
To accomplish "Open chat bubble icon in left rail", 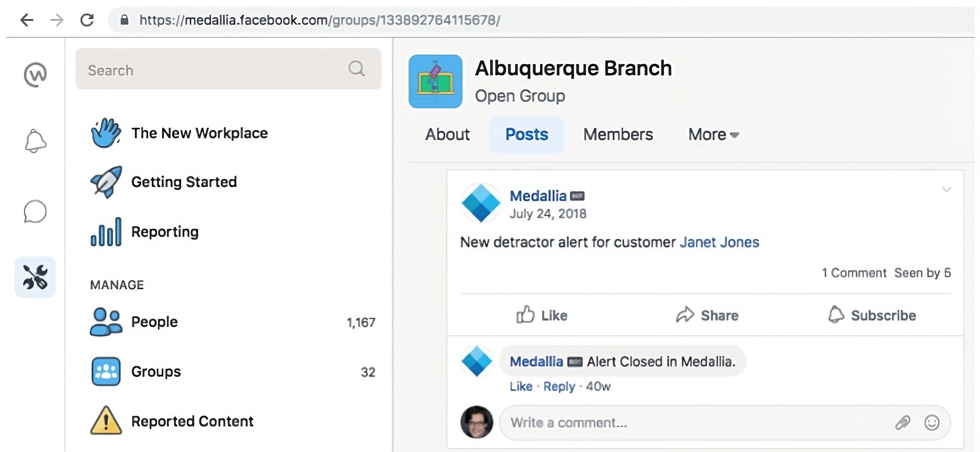I will tap(35, 211).
